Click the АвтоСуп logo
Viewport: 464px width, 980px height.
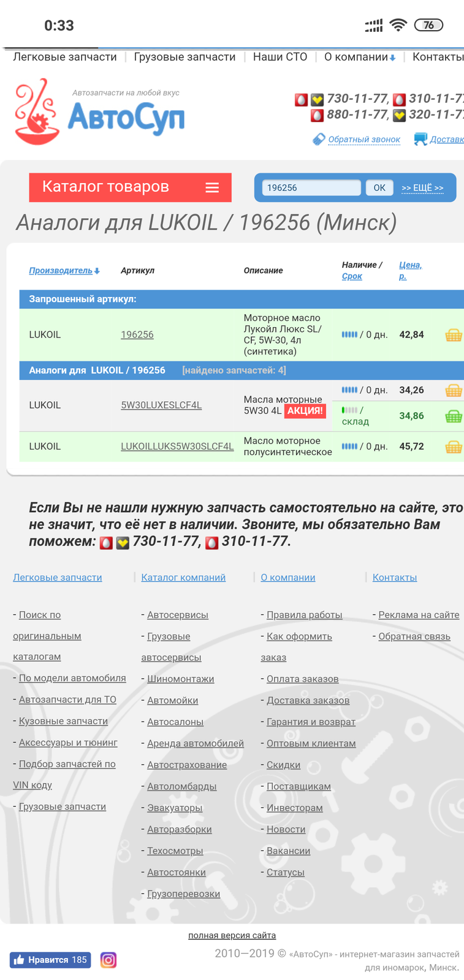click(x=99, y=112)
